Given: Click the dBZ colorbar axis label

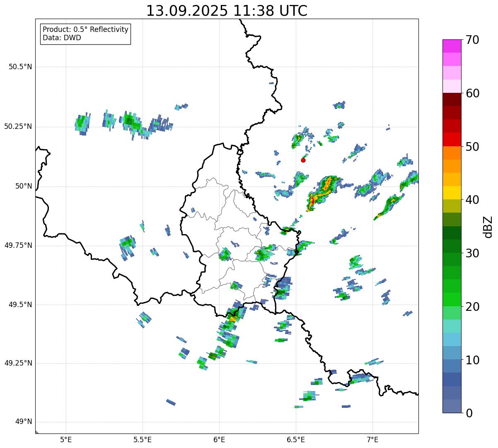Looking at the screenshot, I should [488, 227].
